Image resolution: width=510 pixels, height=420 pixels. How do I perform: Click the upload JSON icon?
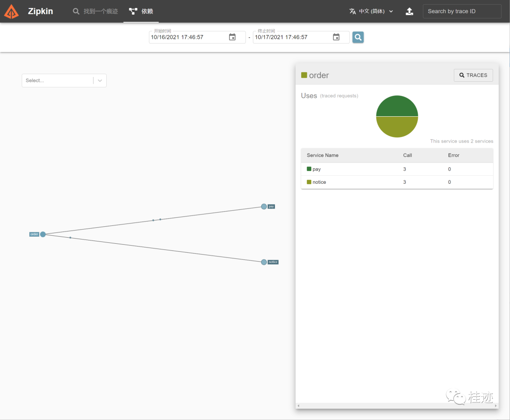click(x=409, y=11)
